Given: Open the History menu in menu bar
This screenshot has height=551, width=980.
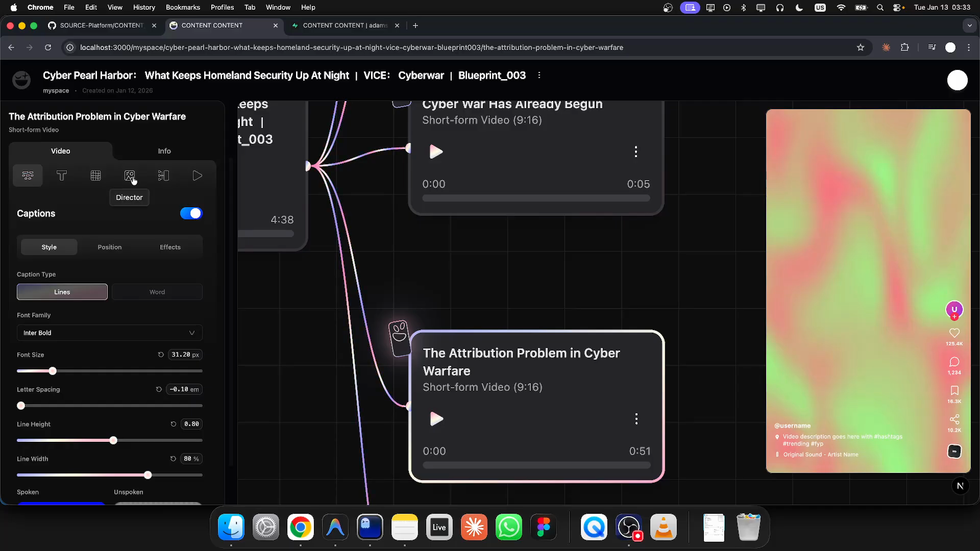Looking at the screenshot, I should coord(144,7).
